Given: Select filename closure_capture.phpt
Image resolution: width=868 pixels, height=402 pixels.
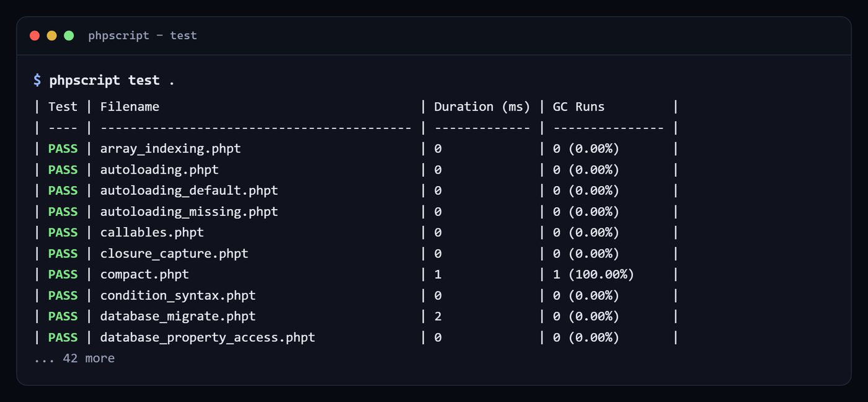Looking at the screenshot, I should point(174,254).
